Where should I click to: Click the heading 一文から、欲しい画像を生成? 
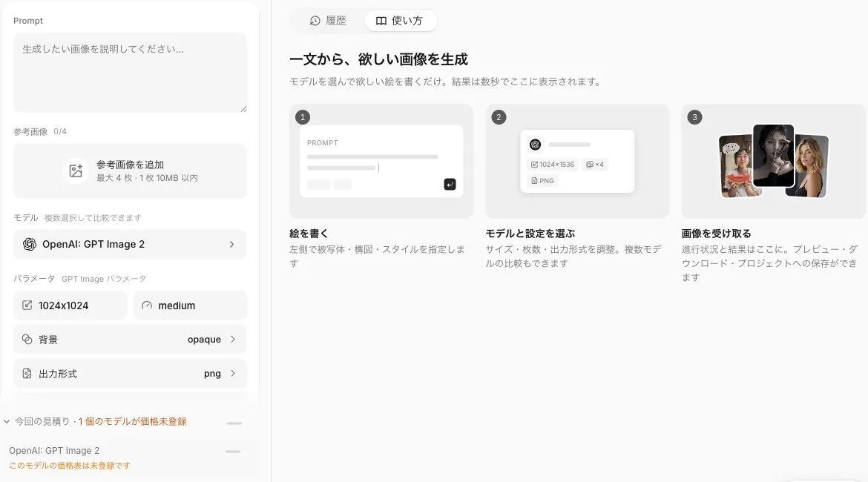coord(378,59)
